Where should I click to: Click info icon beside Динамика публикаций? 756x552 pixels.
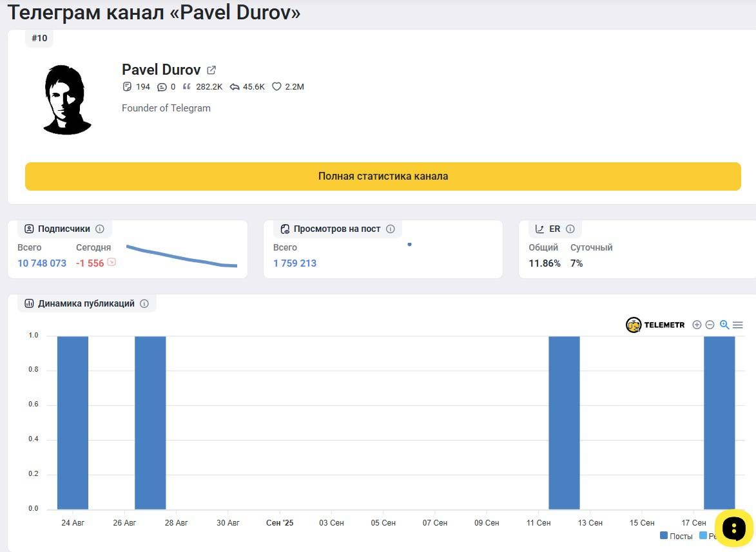point(144,303)
